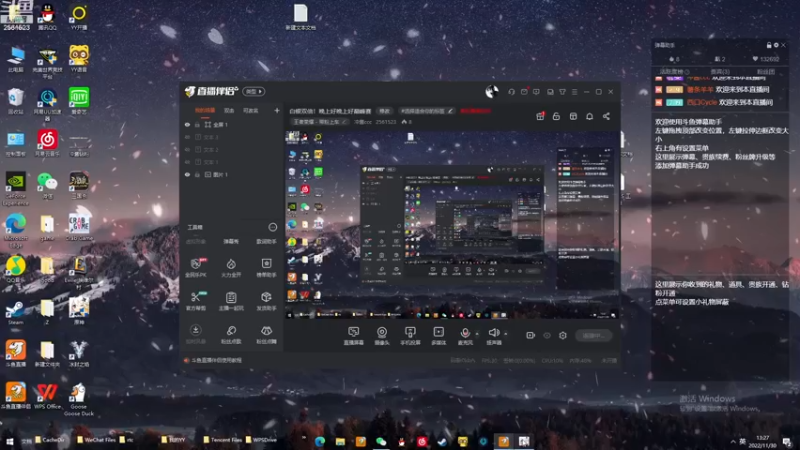The height and width of the screenshot is (450, 800).
Task: Open the 主播一起玩 tool
Action: (231, 301)
